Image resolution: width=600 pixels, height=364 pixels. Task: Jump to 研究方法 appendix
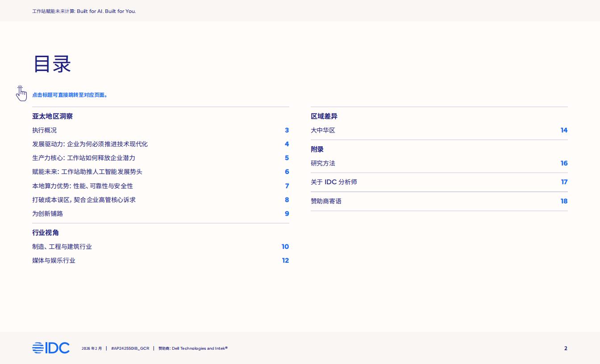[x=323, y=163]
